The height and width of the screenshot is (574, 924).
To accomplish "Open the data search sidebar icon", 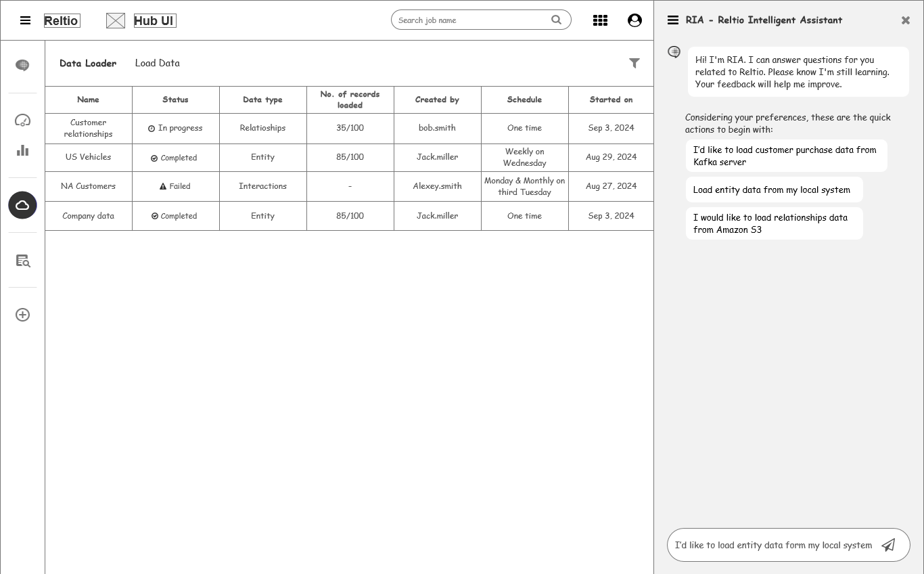I will [22, 261].
